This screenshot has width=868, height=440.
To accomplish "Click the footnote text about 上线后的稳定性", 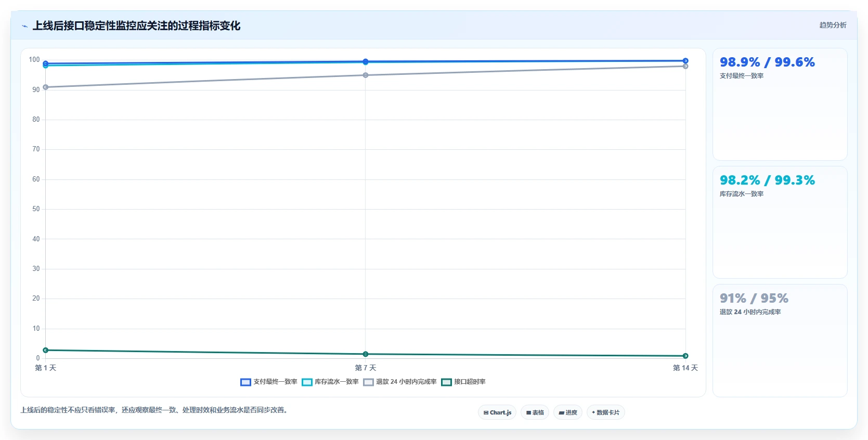I will point(154,410).
